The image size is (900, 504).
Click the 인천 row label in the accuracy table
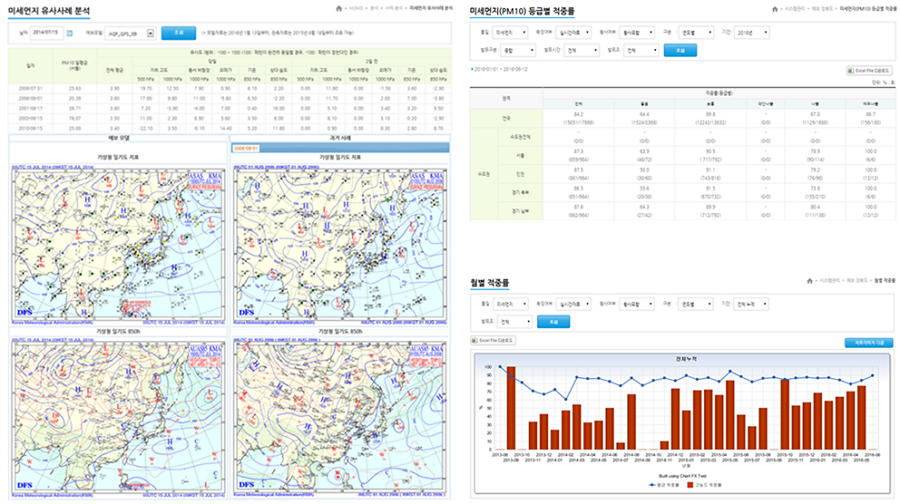click(520, 174)
